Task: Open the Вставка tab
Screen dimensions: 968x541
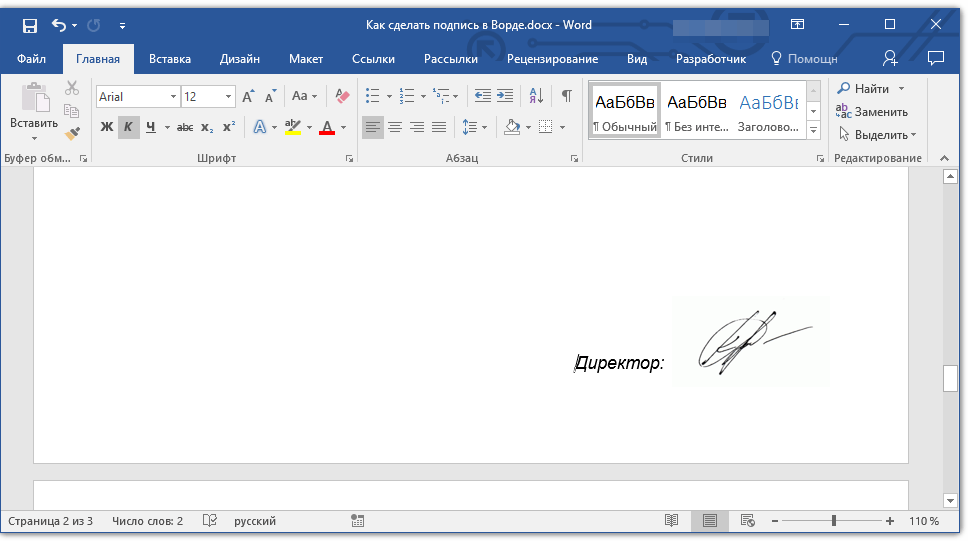Action: tap(170, 59)
